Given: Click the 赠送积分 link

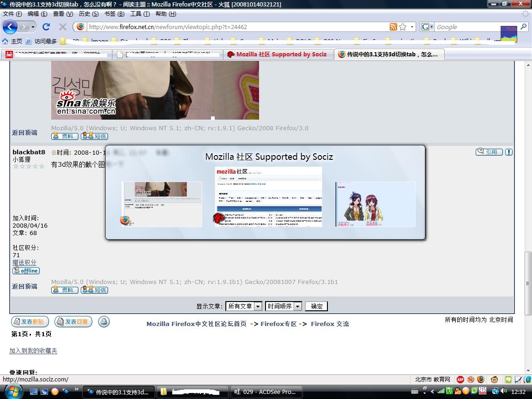Looking at the screenshot, I should [x=24, y=262].
